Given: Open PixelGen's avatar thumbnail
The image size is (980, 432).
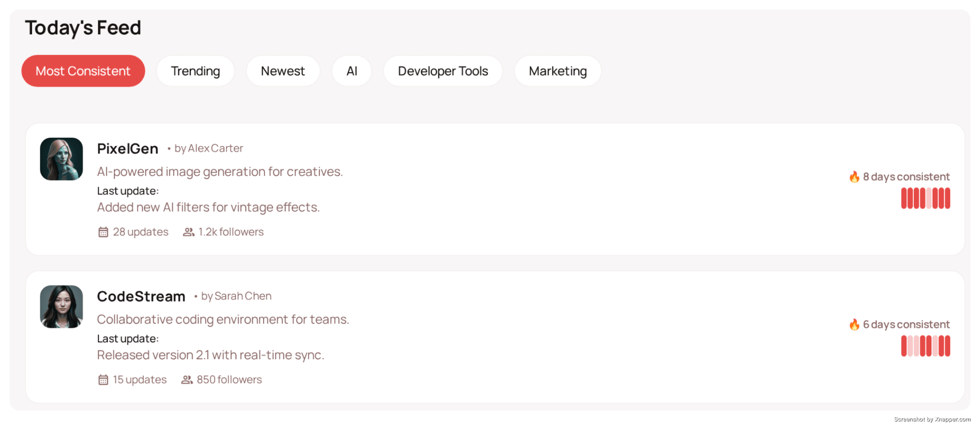Looking at the screenshot, I should (61, 159).
